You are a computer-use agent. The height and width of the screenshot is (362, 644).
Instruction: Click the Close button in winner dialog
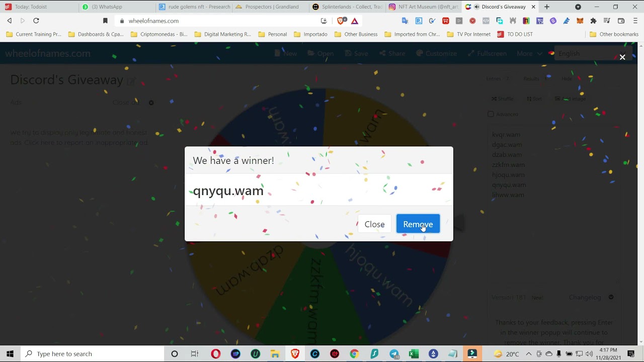click(x=374, y=224)
